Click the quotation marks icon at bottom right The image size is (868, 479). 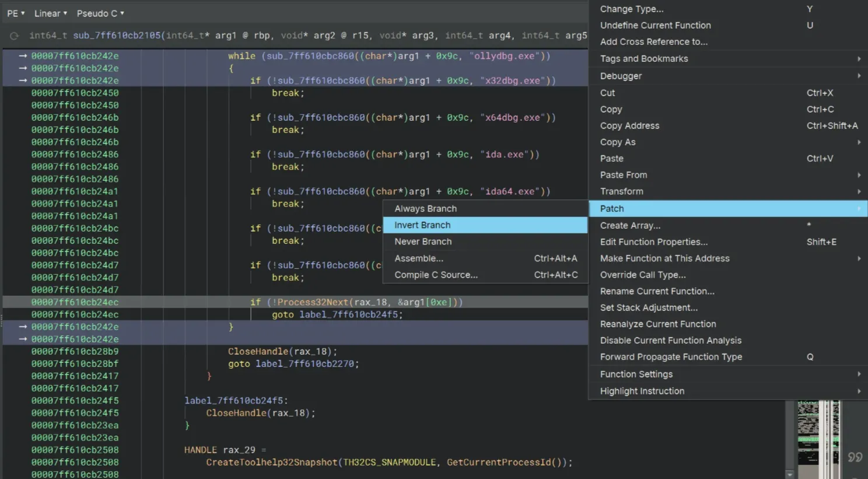pos(855,457)
